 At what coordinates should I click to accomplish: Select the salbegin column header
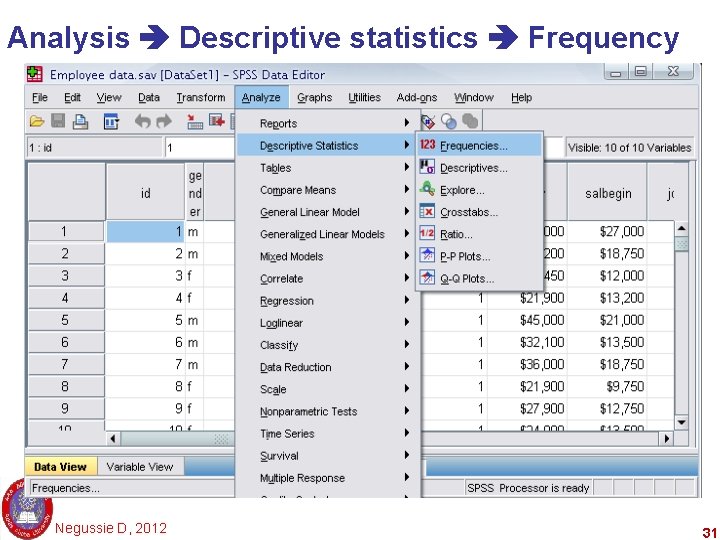[x=608, y=192]
